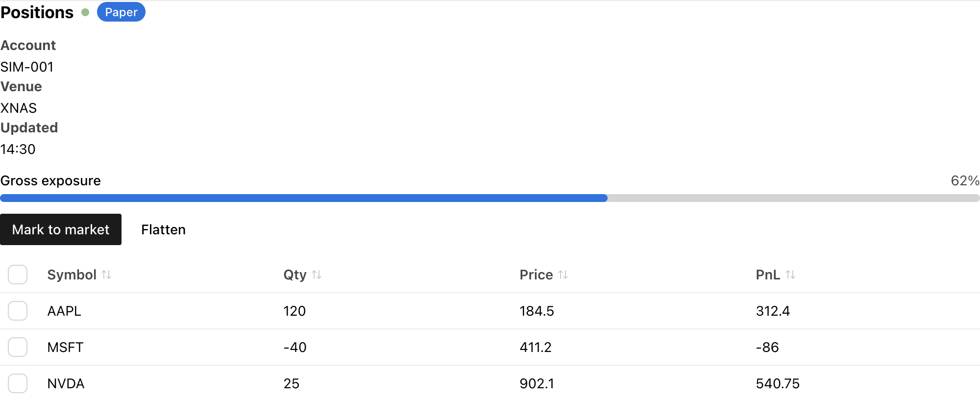The width and height of the screenshot is (980, 401).
Task: Sort by Qty column sort icon
Action: pyautogui.click(x=317, y=275)
